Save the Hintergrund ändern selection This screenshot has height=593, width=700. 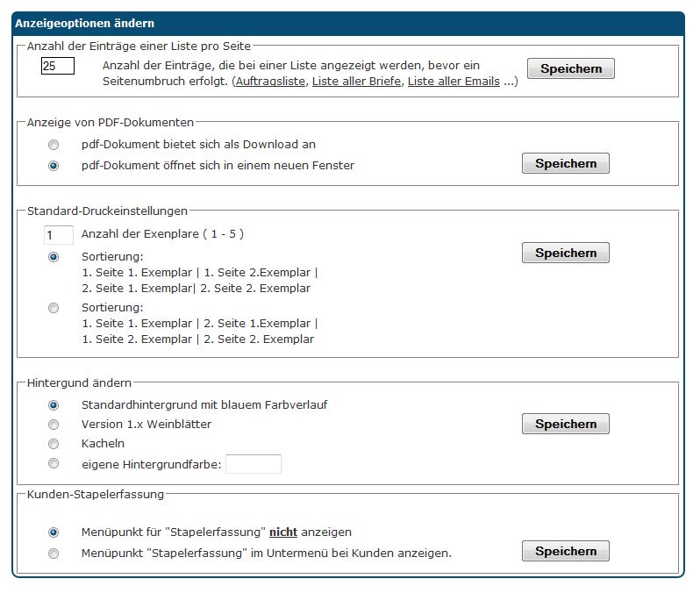pyautogui.click(x=565, y=424)
